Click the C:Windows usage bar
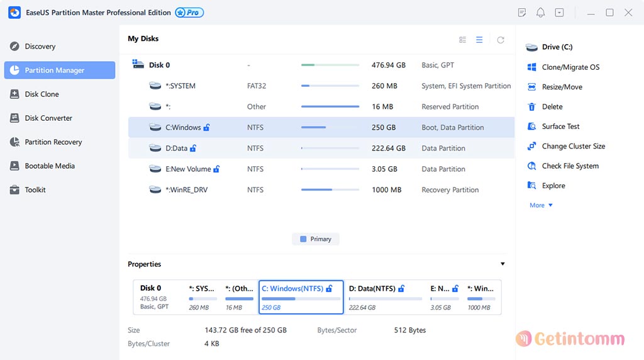Image resolution: width=644 pixels, height=360 pixels. tap(330, 127)
